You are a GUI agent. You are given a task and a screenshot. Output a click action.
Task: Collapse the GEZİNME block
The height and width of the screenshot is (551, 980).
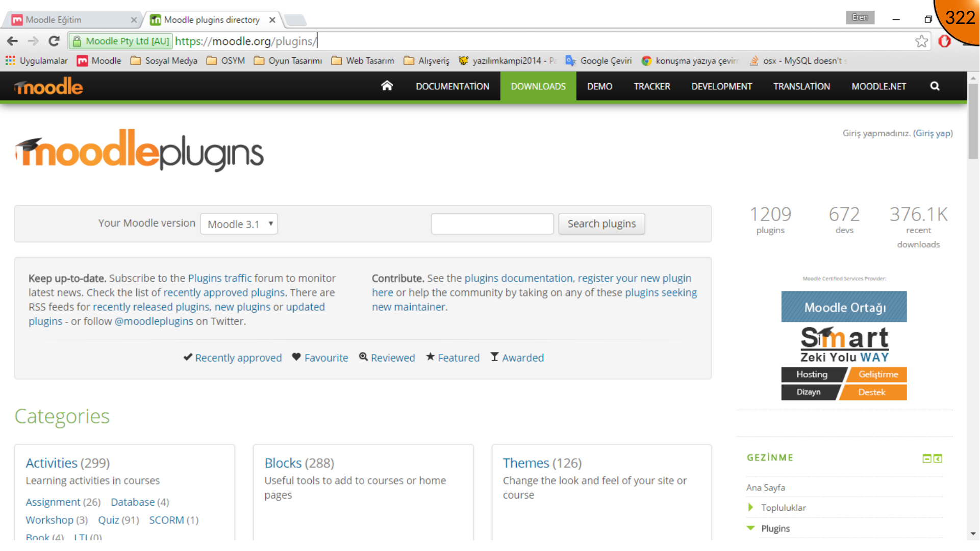tap(926, 458)
